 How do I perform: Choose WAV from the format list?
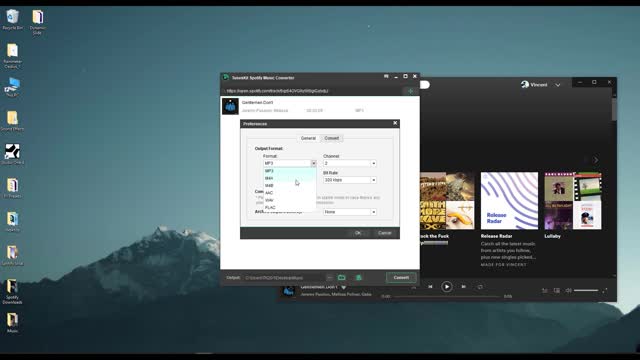coord(289,200)
